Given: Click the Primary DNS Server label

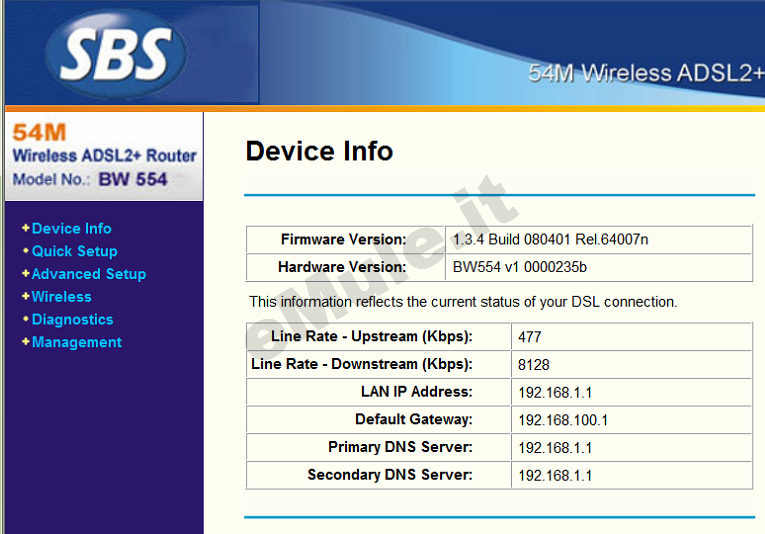Looking at the screenshot, I should coord(400,447).
